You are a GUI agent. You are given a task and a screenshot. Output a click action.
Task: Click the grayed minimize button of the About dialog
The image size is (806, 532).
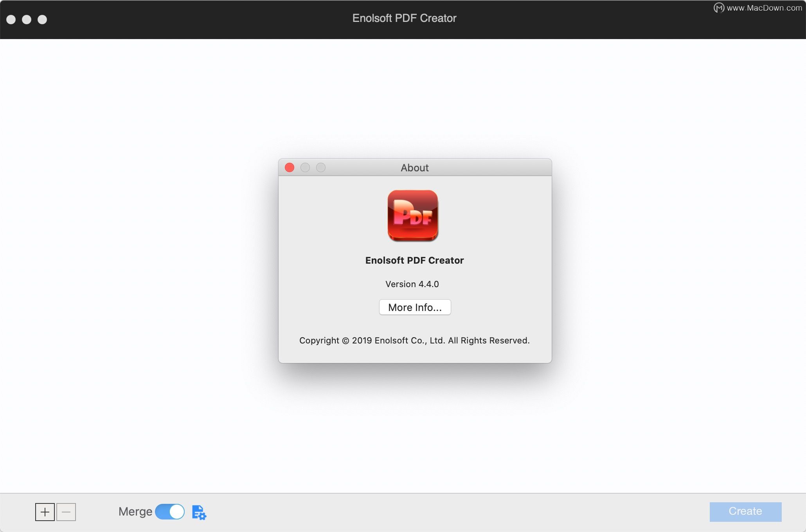305,167
